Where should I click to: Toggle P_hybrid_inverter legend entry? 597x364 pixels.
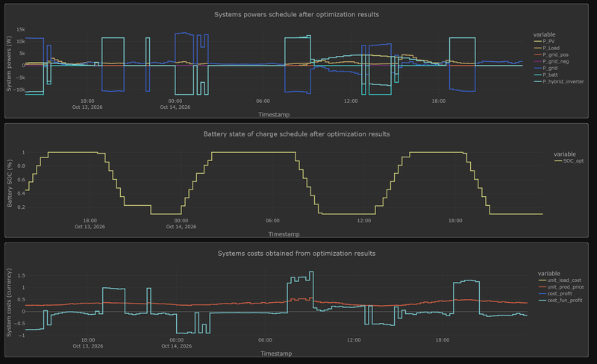559,81
